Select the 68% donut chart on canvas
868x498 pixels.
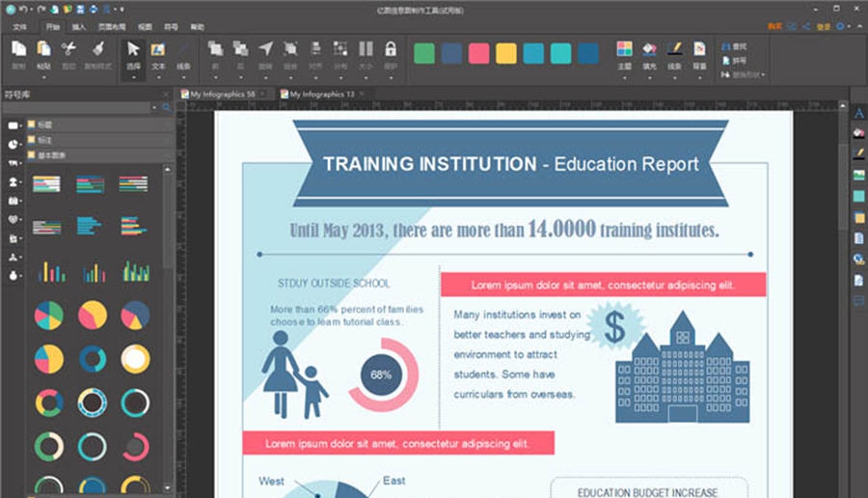[x=383, y=375]
